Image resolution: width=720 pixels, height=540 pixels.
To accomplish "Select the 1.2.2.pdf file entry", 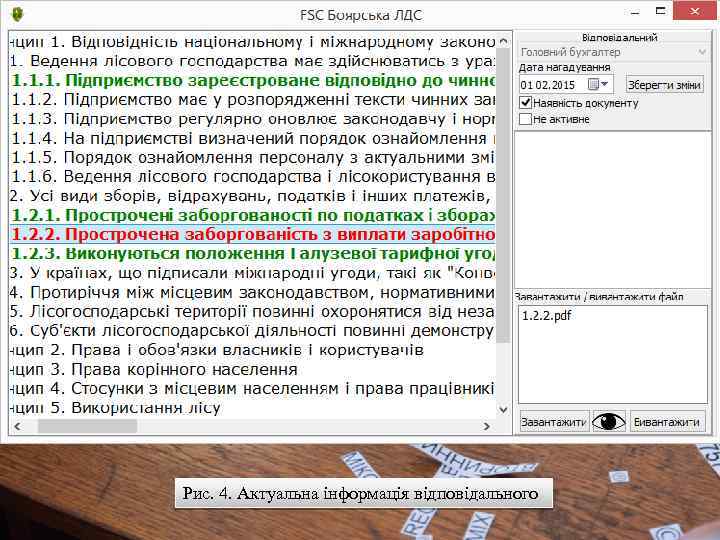I will coord(546,315).
